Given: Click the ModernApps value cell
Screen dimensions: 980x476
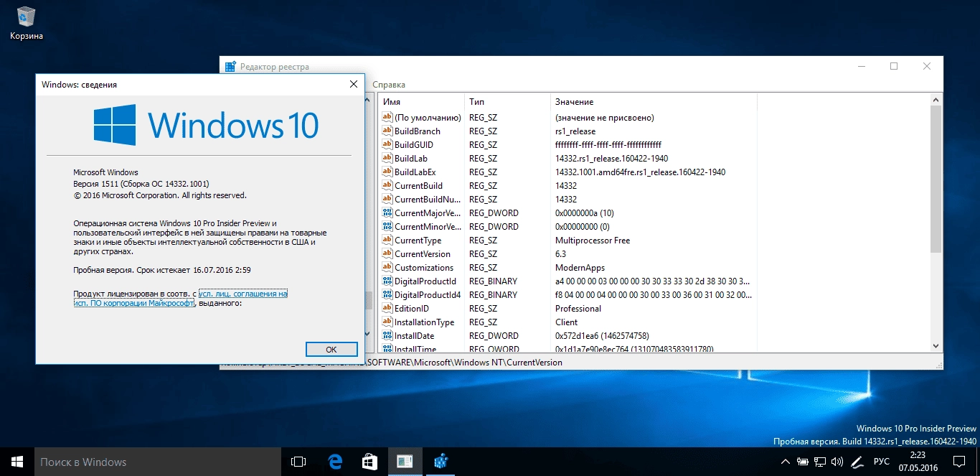Looking at the screenshot, I should tap(580, 268).
